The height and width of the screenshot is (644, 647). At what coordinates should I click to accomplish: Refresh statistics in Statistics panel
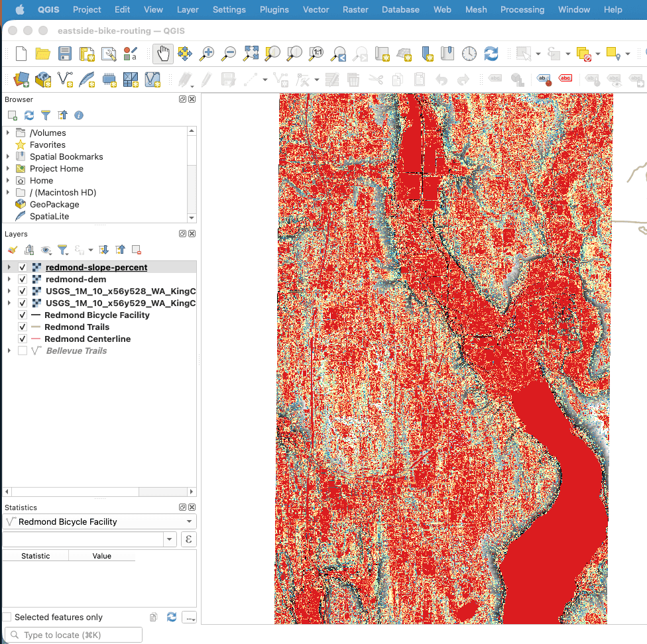coord(172,617)
